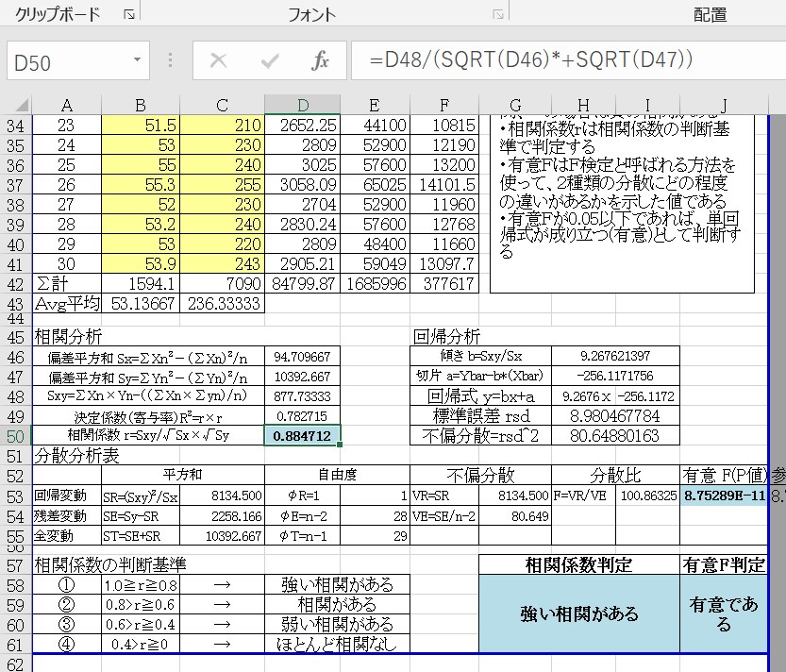Select column F header
This screenshot has width=786, height=672.
(x=444, y=106)
